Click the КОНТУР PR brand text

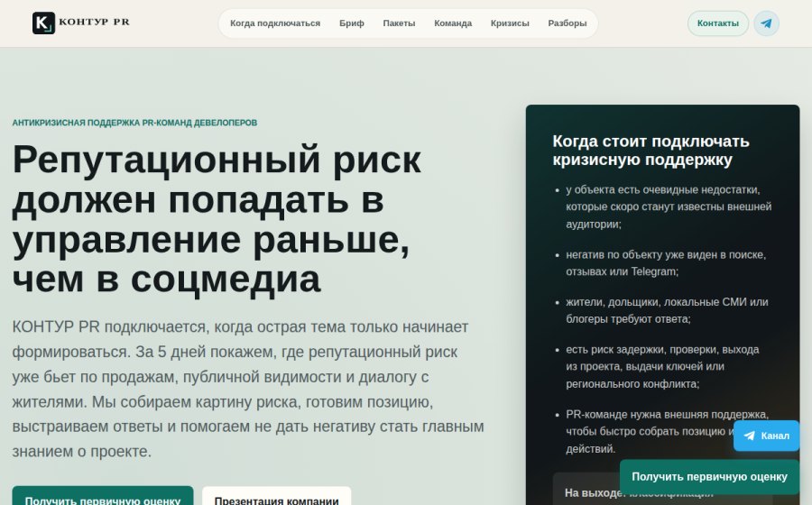[x=94, y=23]
